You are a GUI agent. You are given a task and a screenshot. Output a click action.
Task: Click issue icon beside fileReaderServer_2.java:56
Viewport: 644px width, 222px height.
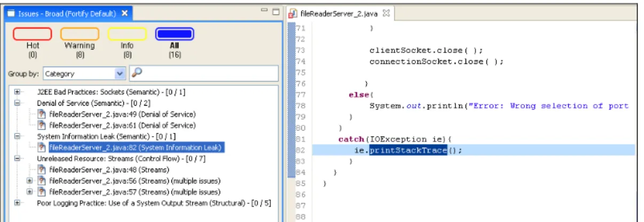(x=42, y=181)
